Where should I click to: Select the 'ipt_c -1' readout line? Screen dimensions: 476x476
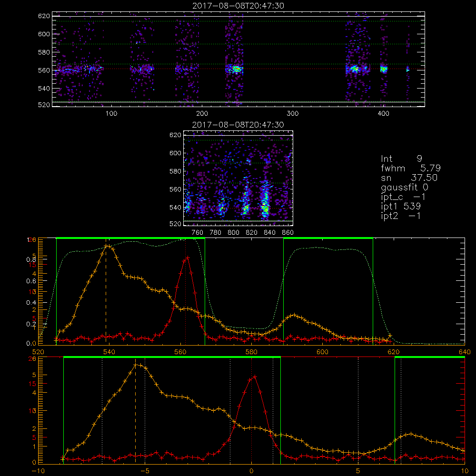[403, 197]
